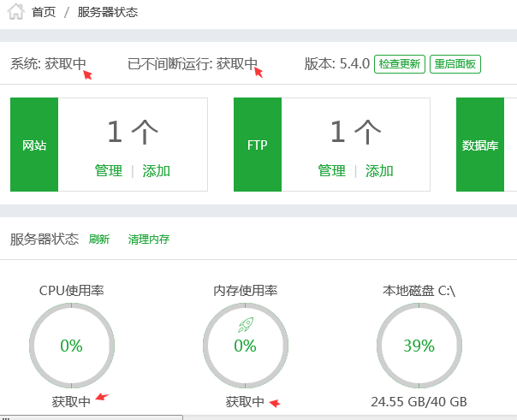
Task: Click the FTP count 1个
Action: (356, 132)
